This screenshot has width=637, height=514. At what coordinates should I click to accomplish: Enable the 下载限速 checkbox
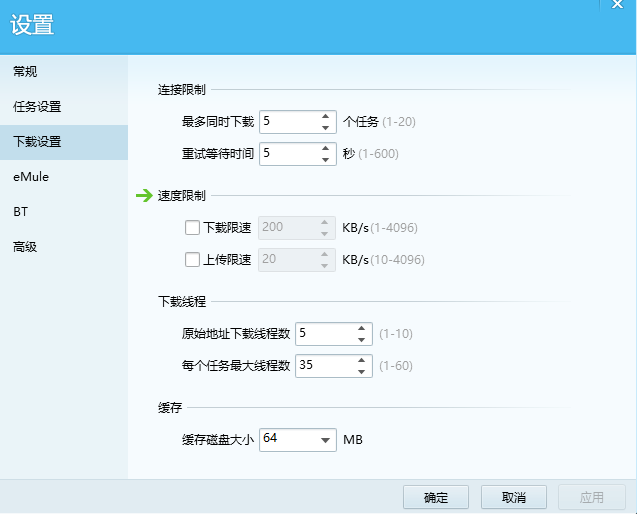[x=193, y=228]
